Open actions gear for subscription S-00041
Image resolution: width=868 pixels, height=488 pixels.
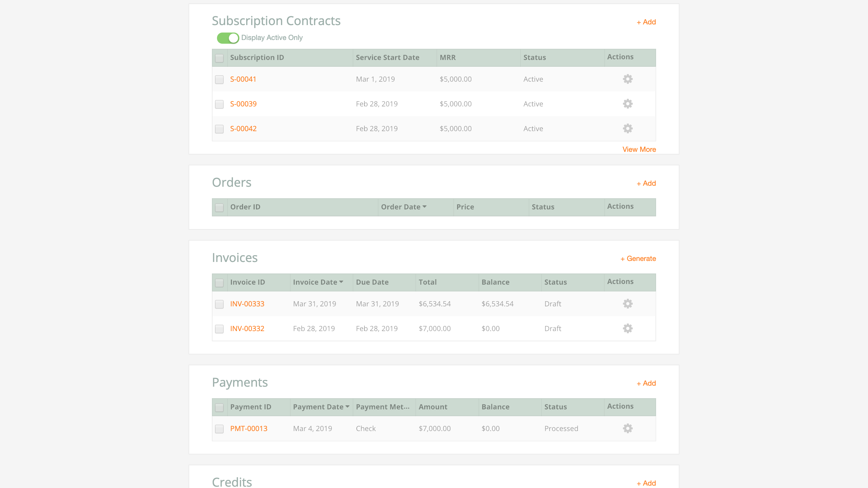[x=628, y=79]
